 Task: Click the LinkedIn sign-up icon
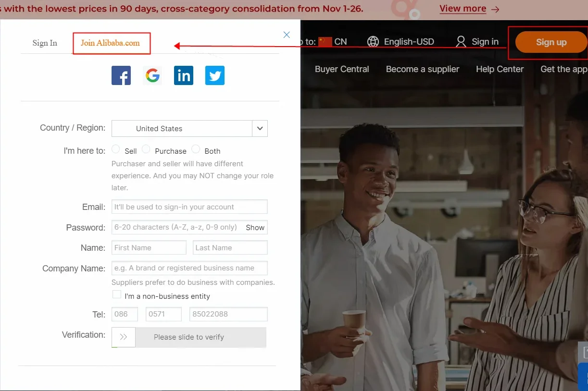point(183,75)
